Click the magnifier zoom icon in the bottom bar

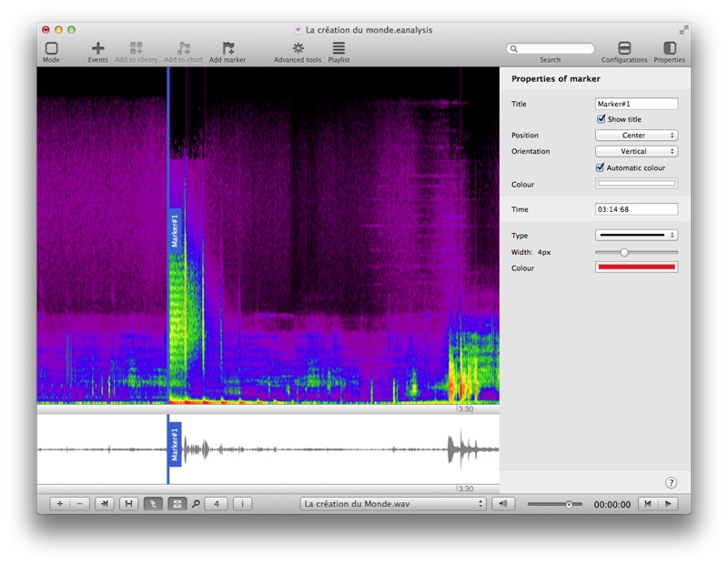(x=196, y=504)
